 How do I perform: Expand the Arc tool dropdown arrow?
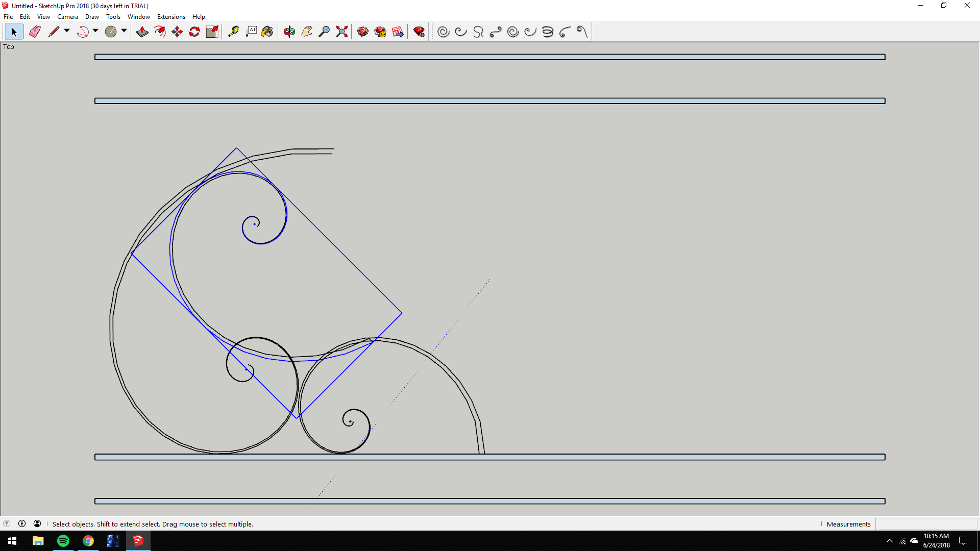tap(95, 31)
